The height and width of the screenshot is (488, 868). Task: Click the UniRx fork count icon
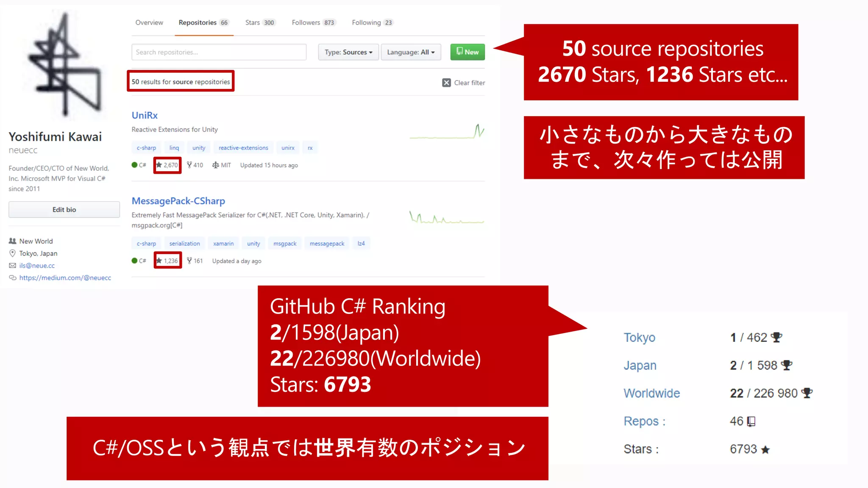pos(189,165)
